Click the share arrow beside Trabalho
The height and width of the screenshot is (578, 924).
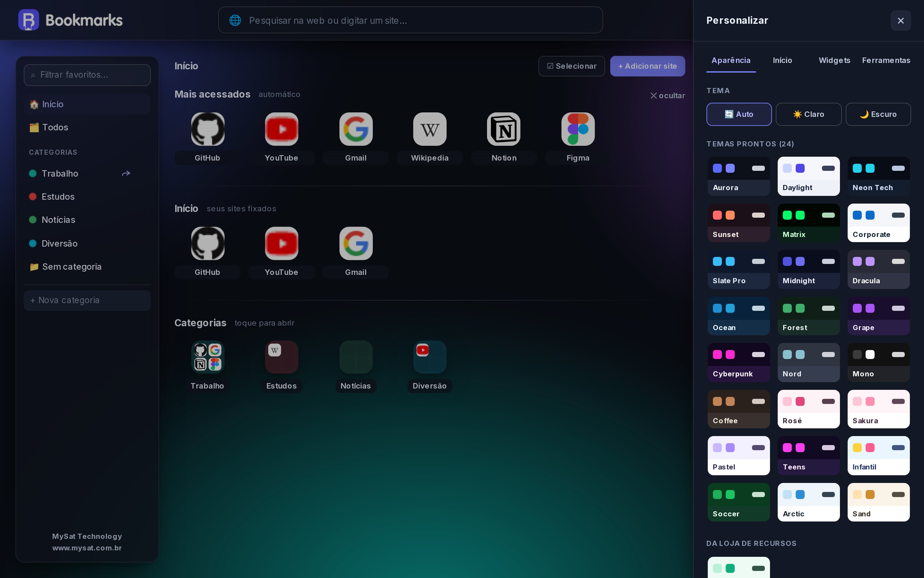[126, 173]
